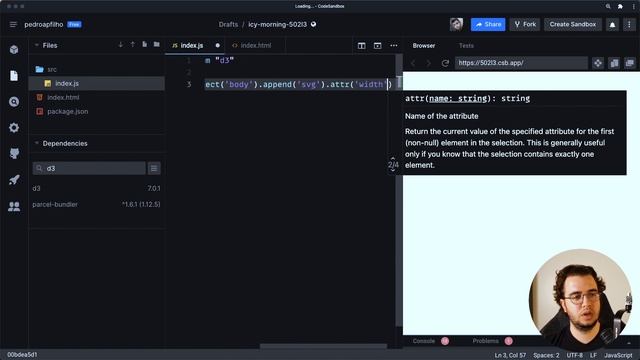
Task: Open the Explorer file icon in the sidebar
Action: click(x=14, y=76)
